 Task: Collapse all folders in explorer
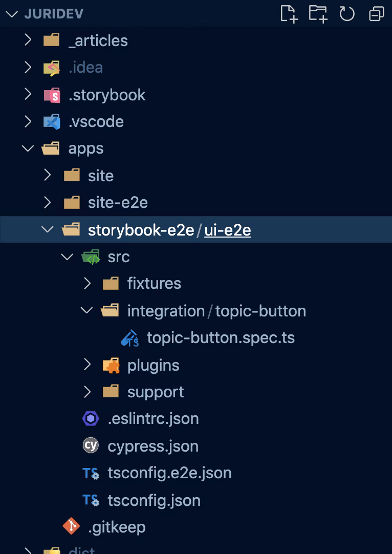click(x=376, y=14)
